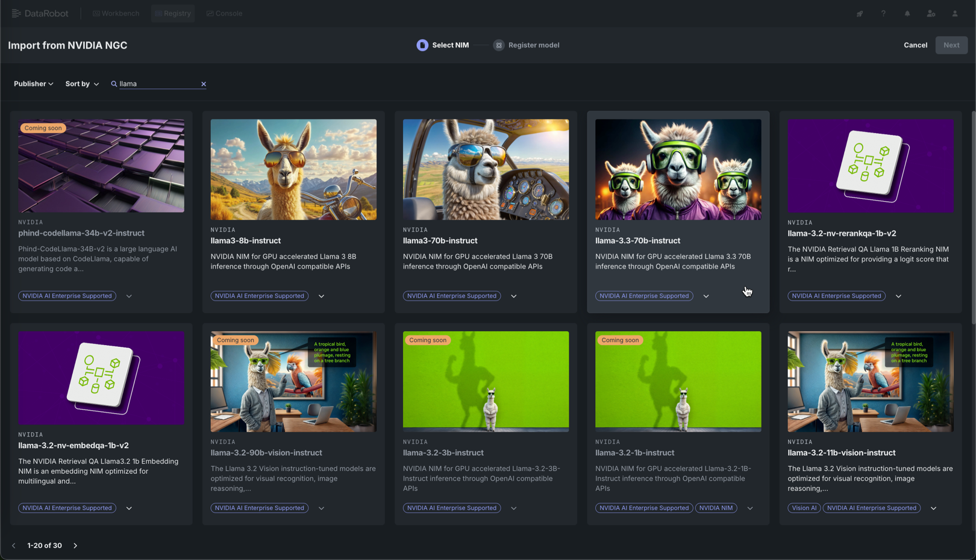
Task: Open the user profile icon
Action: [x=955, y=13]
